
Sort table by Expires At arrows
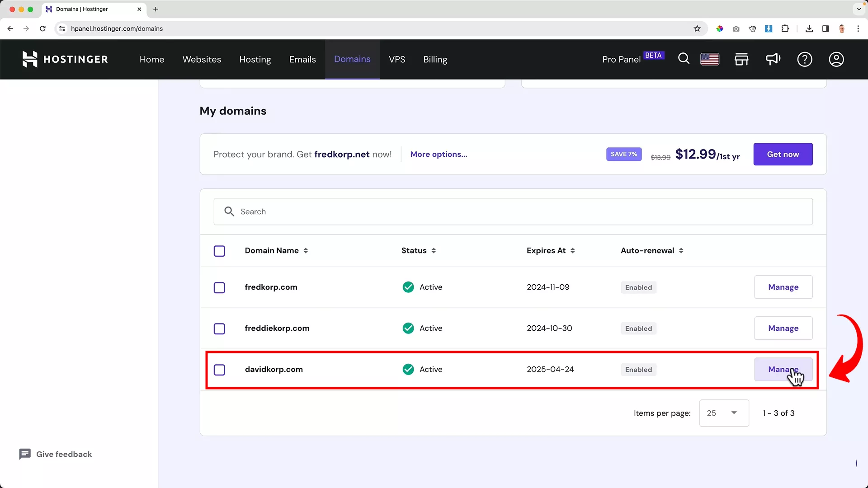pos(572,251)
